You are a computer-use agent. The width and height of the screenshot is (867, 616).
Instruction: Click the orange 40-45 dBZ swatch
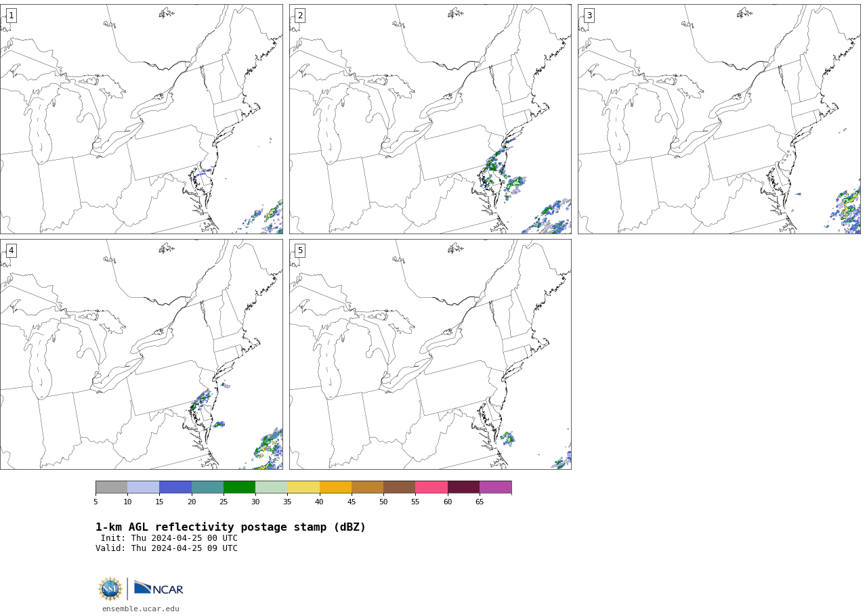click(335, 487)
